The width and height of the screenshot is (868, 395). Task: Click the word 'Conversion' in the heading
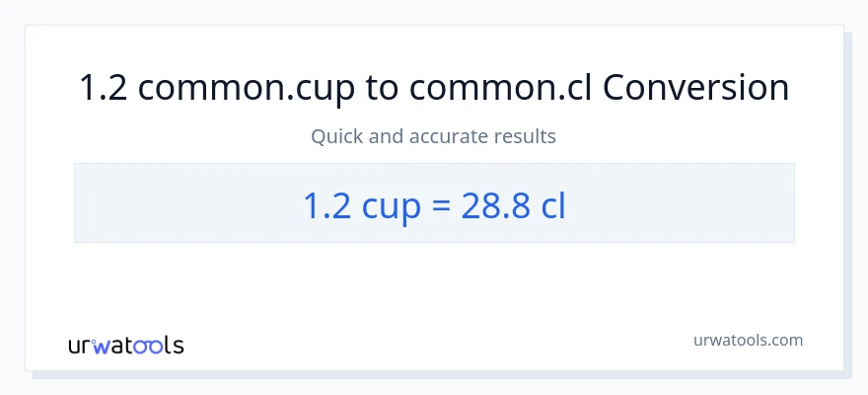[695, 88]
